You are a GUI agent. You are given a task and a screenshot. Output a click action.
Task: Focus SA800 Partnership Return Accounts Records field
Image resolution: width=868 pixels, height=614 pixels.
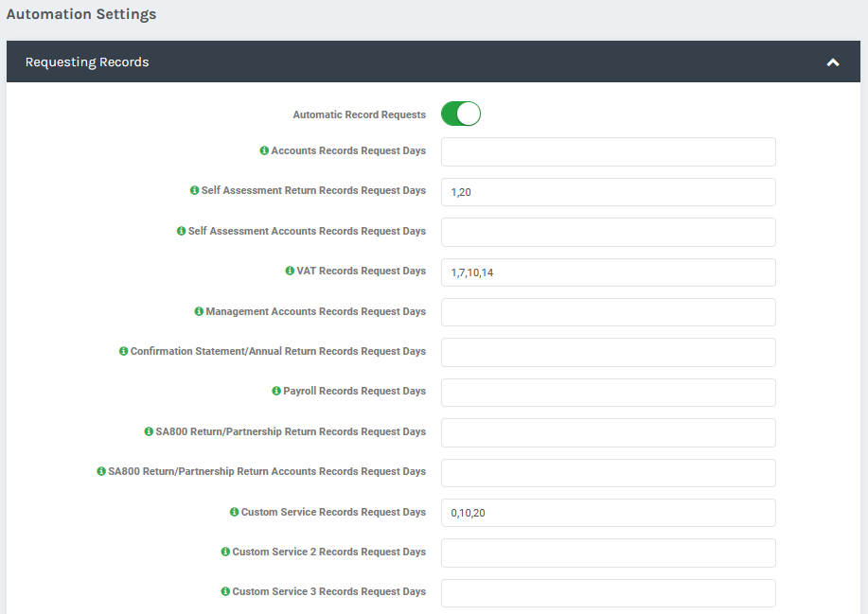pos(609,473)
